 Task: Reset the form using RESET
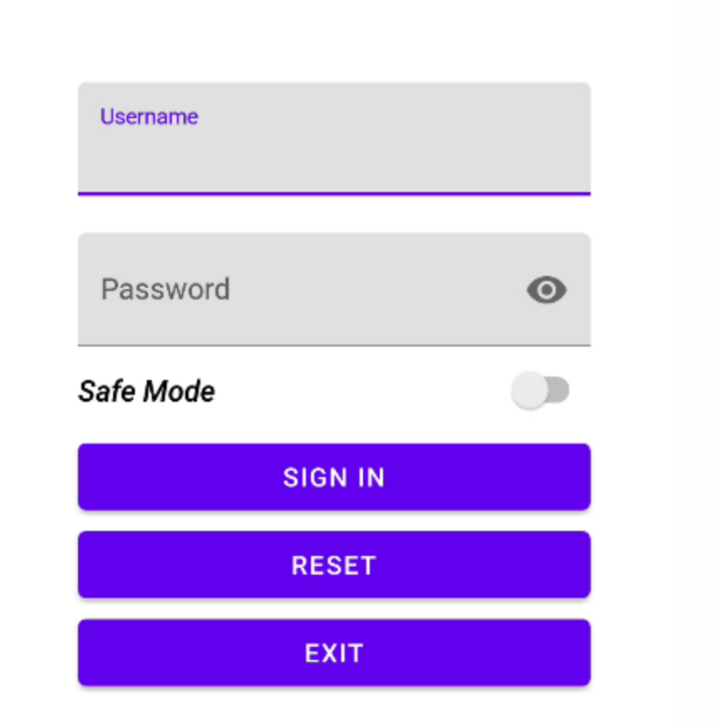tap(334, 564)
